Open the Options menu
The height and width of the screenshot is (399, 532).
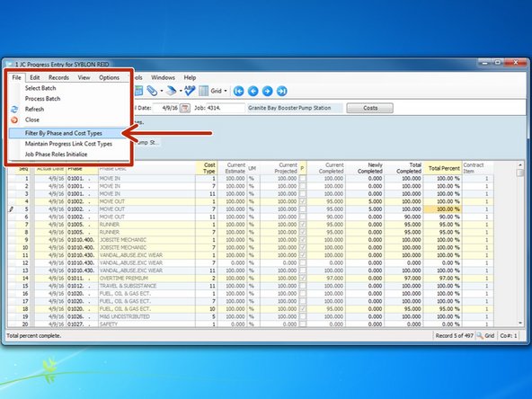(x=109, y=77)
